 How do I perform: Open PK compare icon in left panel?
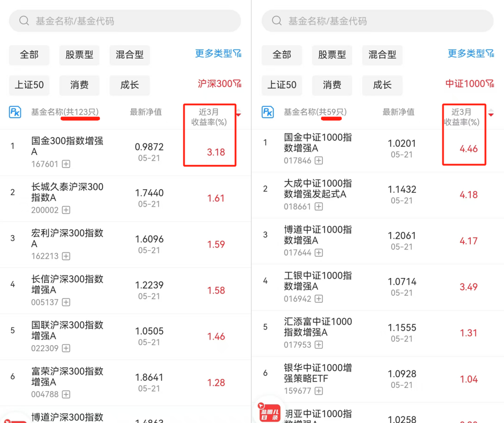pos(15,112)
